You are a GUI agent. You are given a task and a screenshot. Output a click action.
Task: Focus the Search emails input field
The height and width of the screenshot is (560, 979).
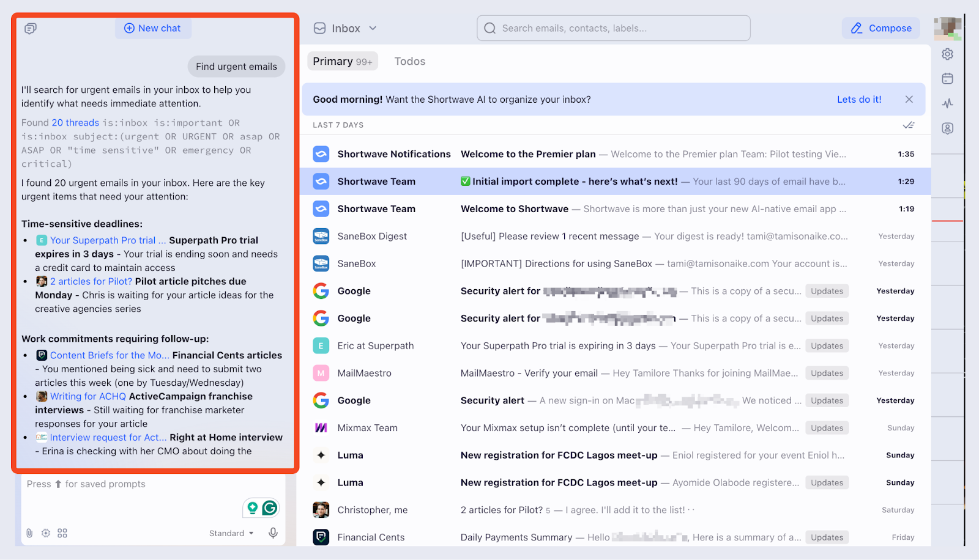coord(613,28)
